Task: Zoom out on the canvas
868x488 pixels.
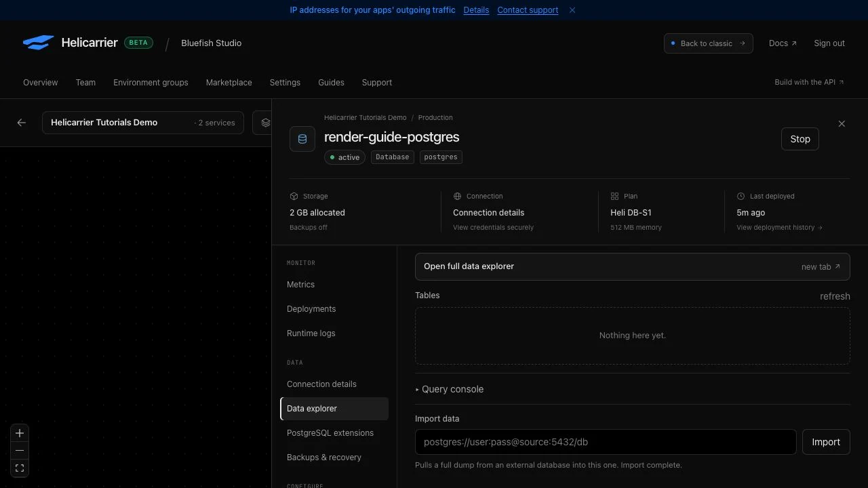Action: 20,451
